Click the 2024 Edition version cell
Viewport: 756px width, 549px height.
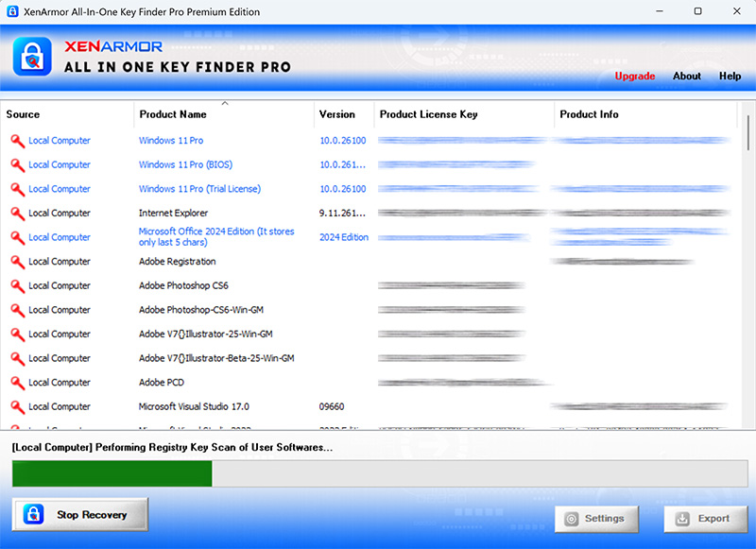point(344,237)
